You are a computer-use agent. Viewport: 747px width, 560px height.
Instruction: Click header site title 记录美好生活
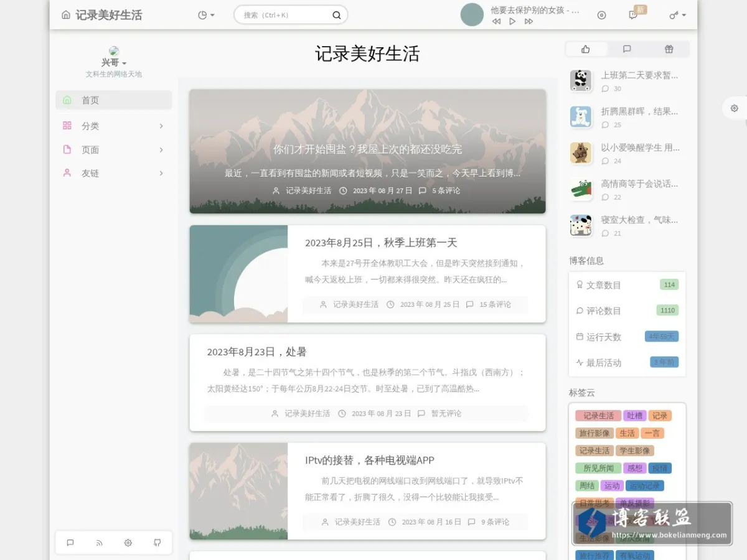(x=109, y=15)
